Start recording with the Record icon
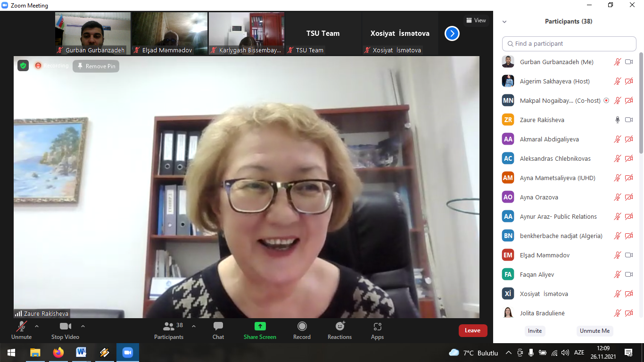 [x=302, y=326]
